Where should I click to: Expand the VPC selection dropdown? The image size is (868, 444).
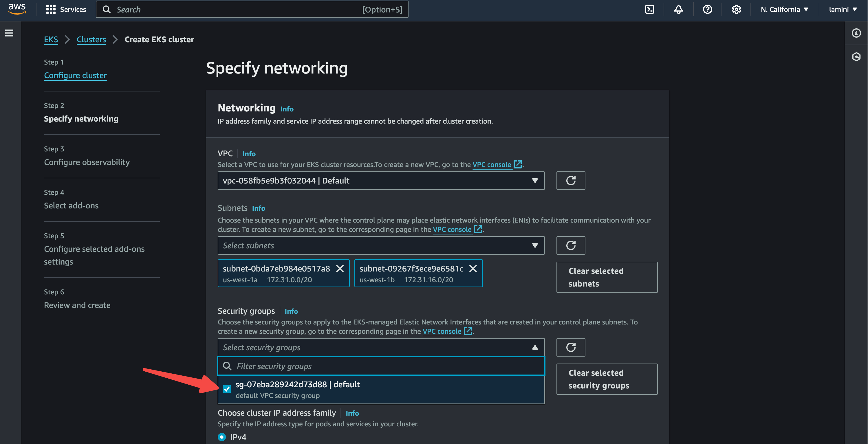381,181
